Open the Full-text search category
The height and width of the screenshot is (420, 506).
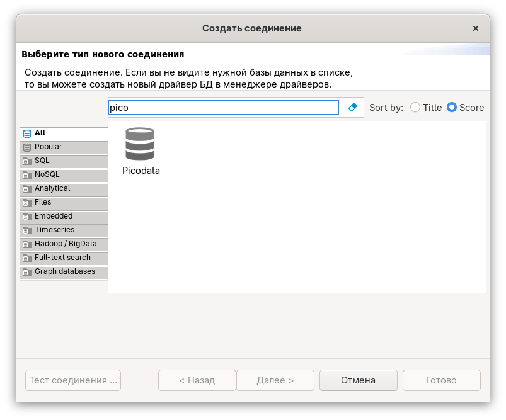[62, 258]
